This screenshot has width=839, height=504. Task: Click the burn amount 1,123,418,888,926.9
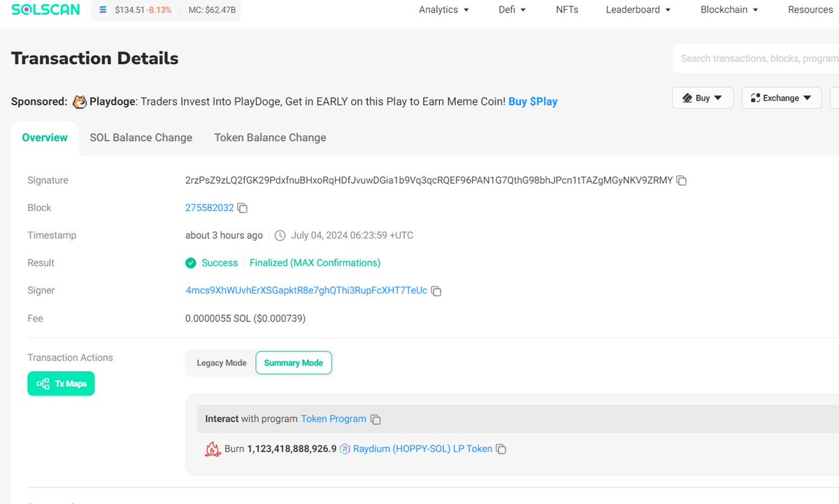(292, 449)
